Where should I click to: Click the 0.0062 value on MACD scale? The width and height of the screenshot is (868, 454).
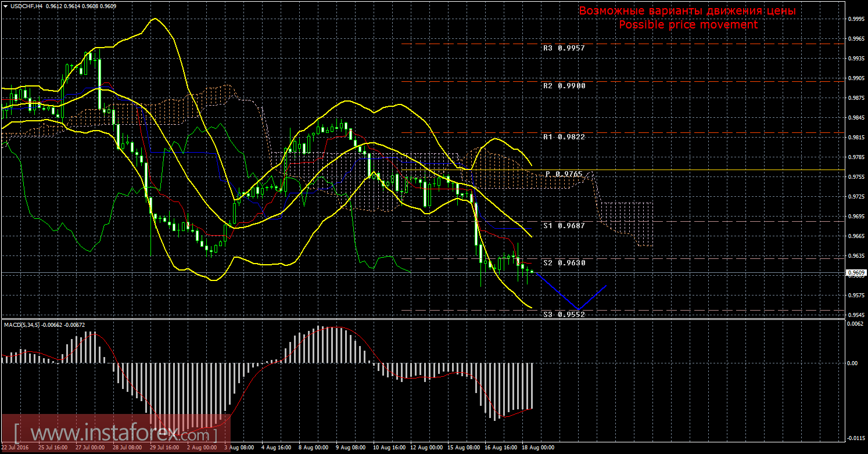tap(854, 323)
